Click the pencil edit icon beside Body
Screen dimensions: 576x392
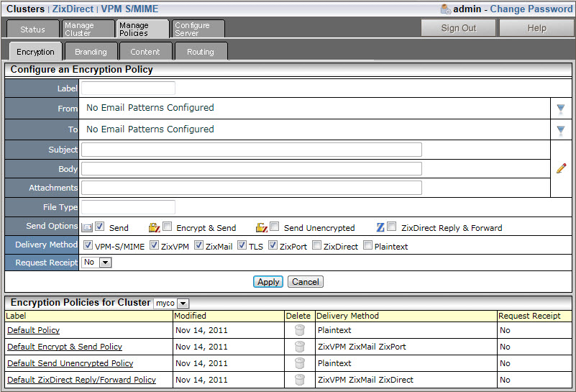tap(561, 168)
